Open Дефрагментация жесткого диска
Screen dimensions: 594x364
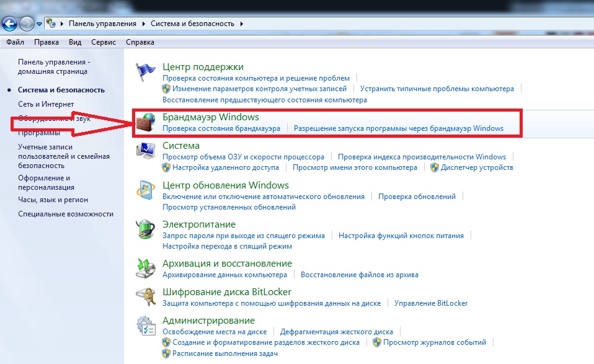coord(337,332)
